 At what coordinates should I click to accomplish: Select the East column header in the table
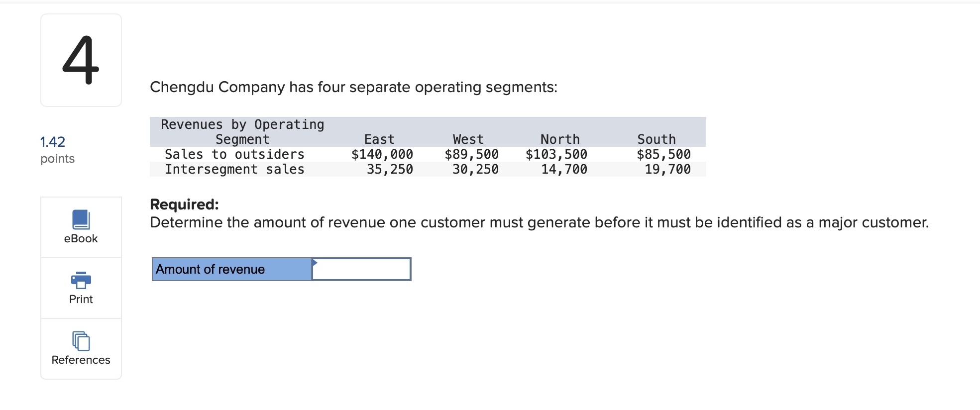click(380, 139)
